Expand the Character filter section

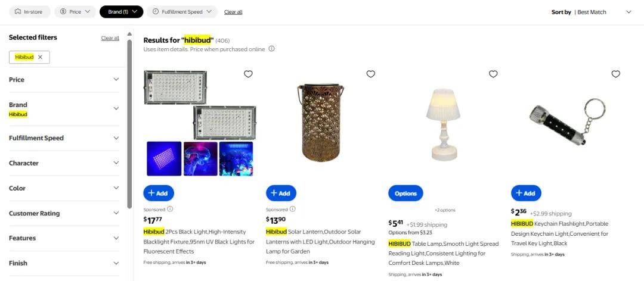64,163
